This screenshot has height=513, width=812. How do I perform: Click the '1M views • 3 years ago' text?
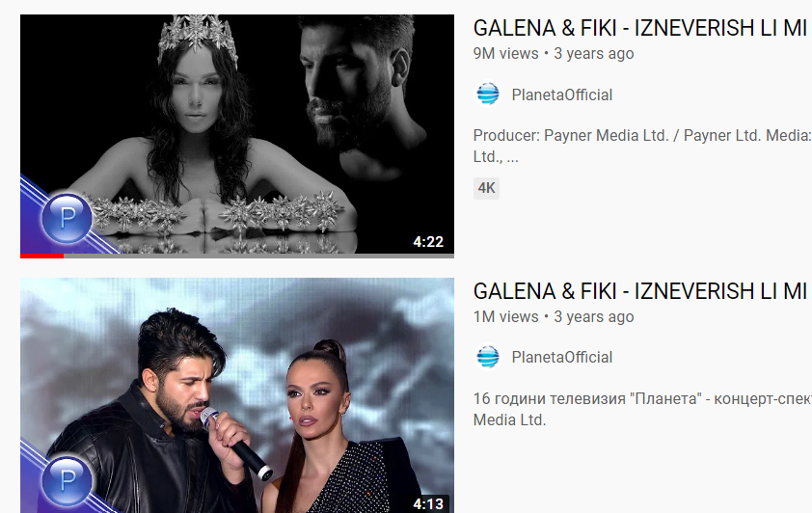[x=554, y=317]
